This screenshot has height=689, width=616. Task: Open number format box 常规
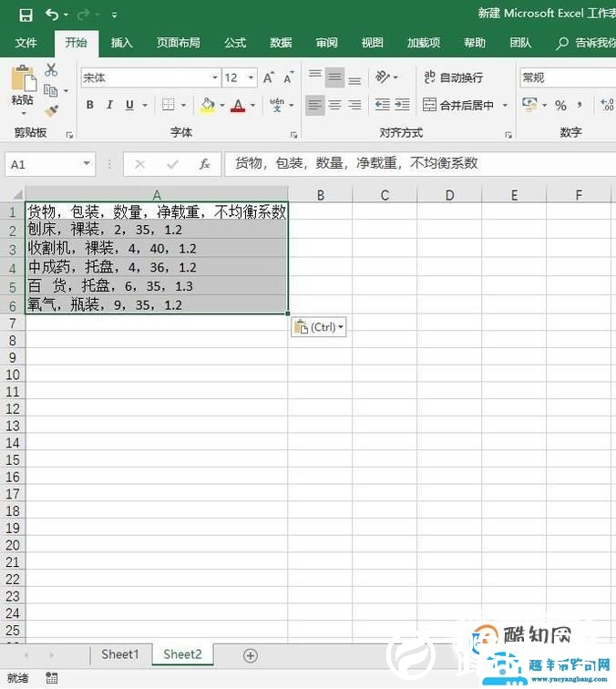568,77
